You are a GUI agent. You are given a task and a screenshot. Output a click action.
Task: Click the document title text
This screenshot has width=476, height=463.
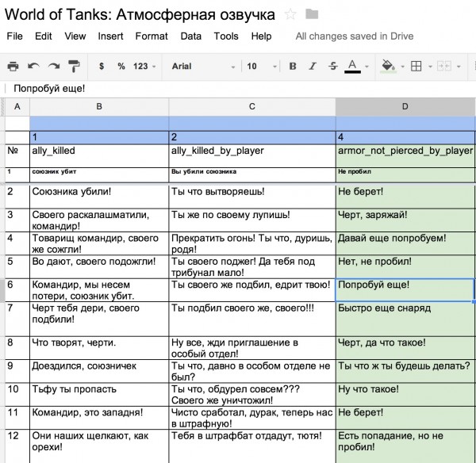tap(140, 14)
